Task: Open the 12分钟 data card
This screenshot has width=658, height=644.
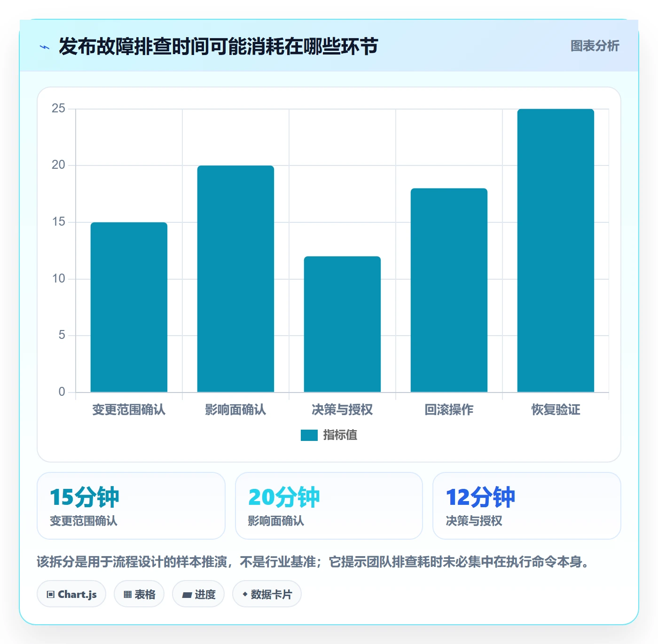Action: click(527, 506)
